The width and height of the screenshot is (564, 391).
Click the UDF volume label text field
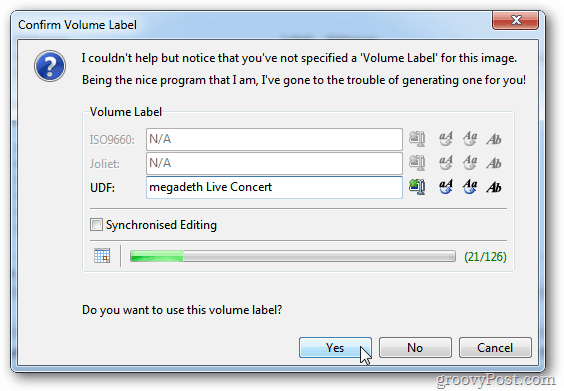pyautogui.click(x=274, y=187)
